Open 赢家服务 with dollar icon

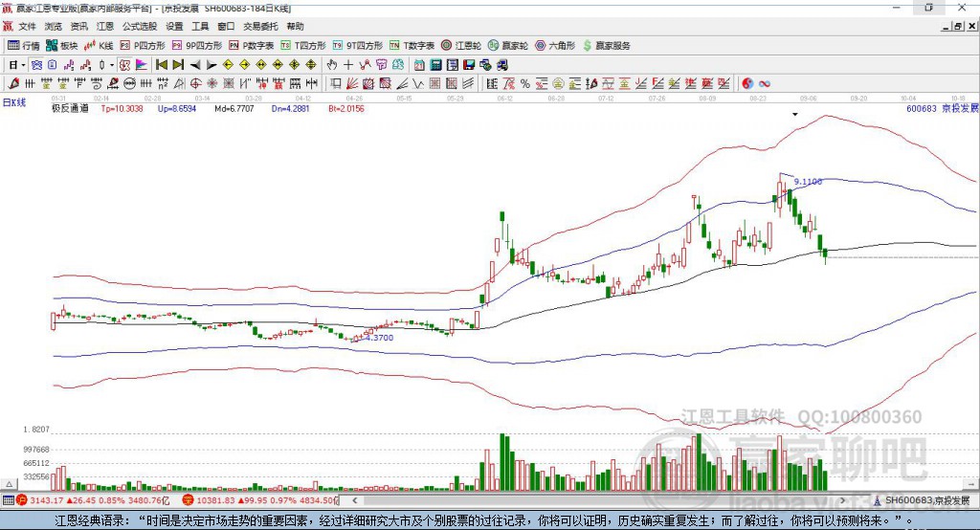pos(606,46)
